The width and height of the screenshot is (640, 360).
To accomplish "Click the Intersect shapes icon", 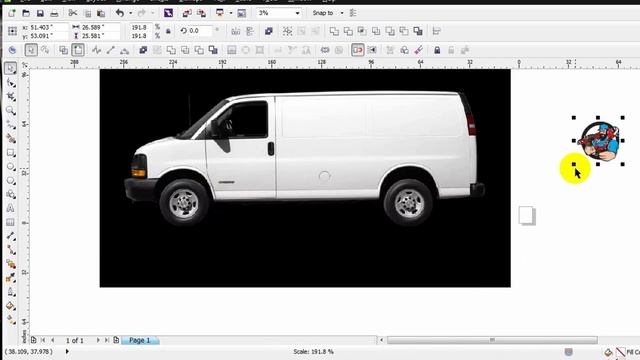I will (362, 31).
